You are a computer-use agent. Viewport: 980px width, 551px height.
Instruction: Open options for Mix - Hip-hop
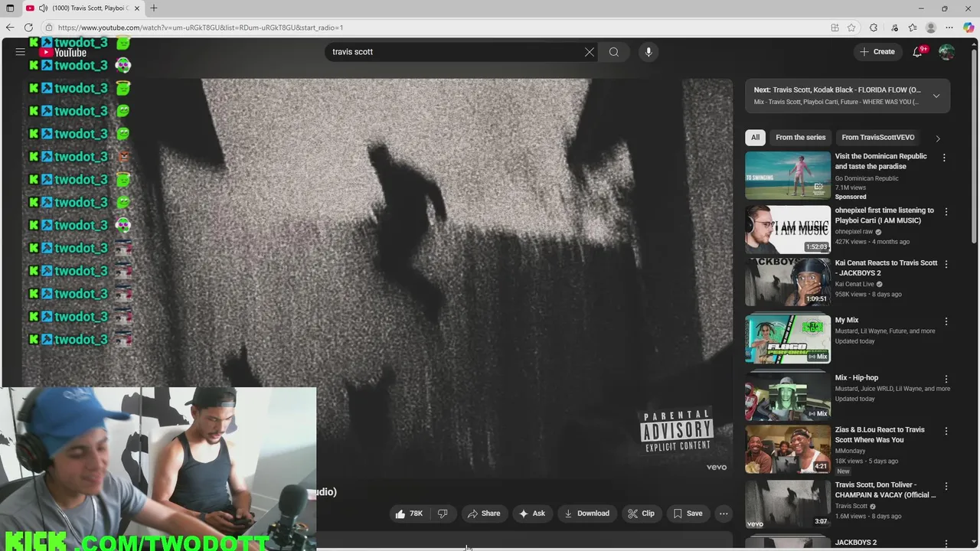(x=946, y=379)
